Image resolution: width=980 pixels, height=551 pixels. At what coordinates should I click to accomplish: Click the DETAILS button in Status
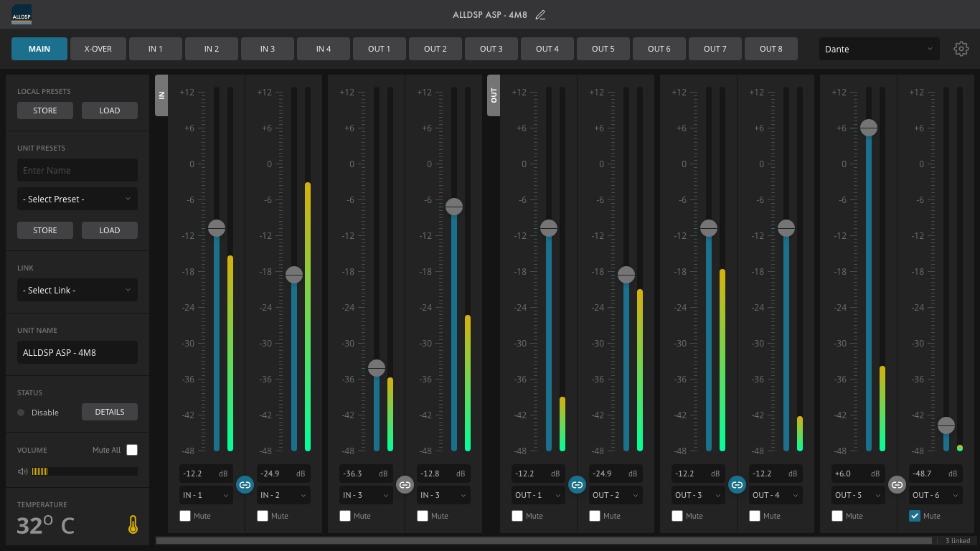click(x=110, y=412)
